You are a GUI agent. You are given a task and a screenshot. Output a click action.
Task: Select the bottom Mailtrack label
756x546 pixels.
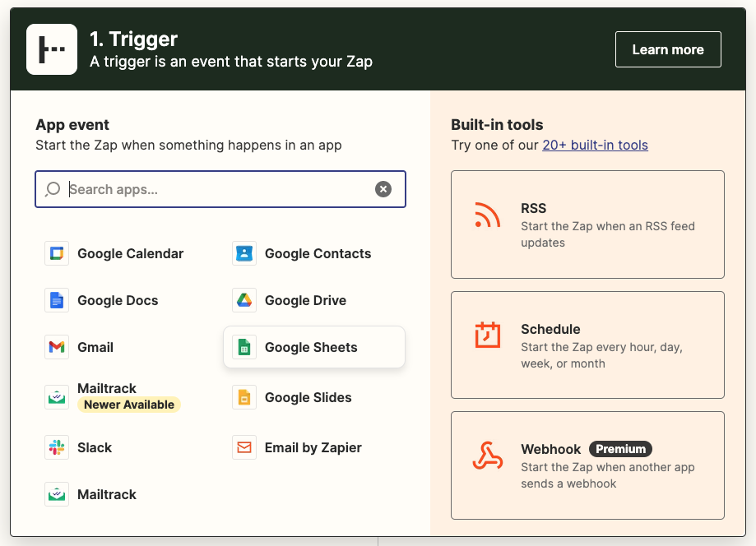click(x=107, y=494)
